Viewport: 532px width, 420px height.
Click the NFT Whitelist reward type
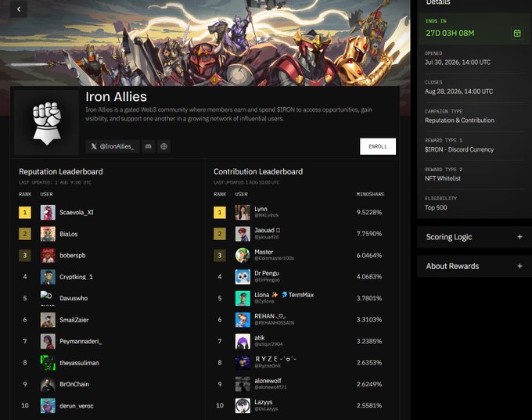point(443,178)
